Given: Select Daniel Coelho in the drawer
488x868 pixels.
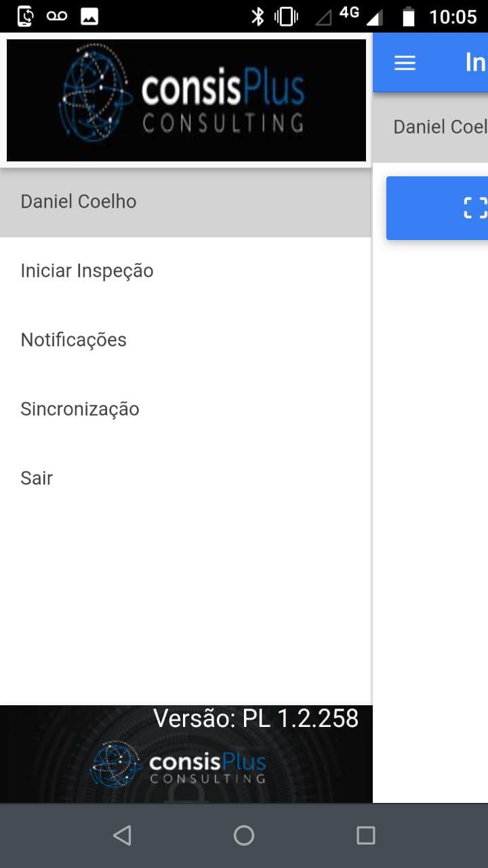Looking at the screenshot, I should click(x=79, y=202).
